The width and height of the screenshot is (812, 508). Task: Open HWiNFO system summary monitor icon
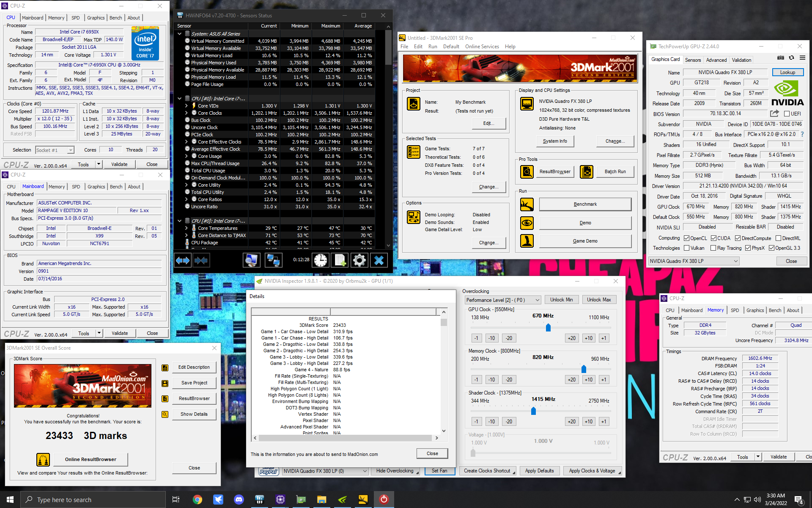pyautogui.click(x=251, y=260)
